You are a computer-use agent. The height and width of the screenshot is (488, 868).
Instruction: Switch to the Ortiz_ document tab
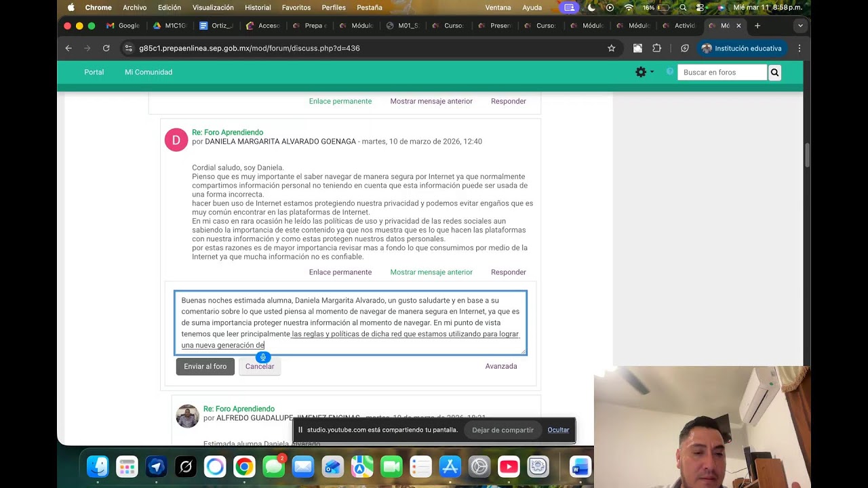(x=216, y=26)
